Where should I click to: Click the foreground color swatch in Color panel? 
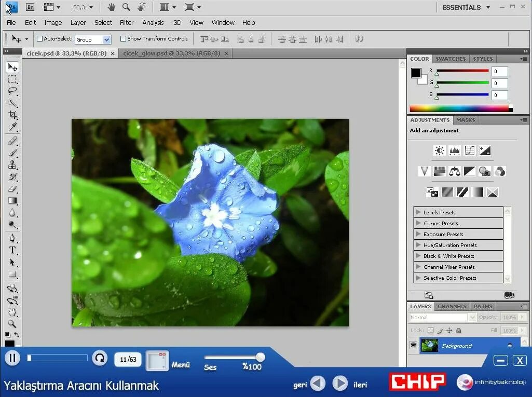tap(416, 73)
